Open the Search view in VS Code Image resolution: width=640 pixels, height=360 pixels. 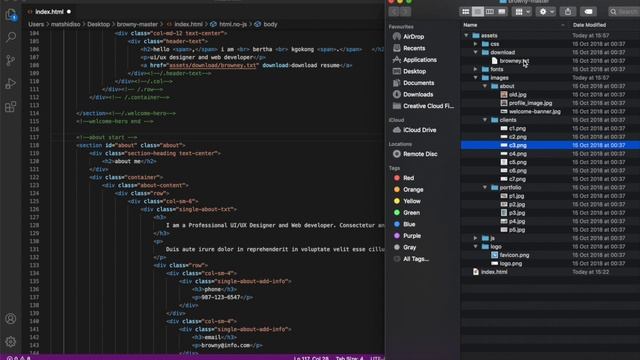tap(11, 37)
